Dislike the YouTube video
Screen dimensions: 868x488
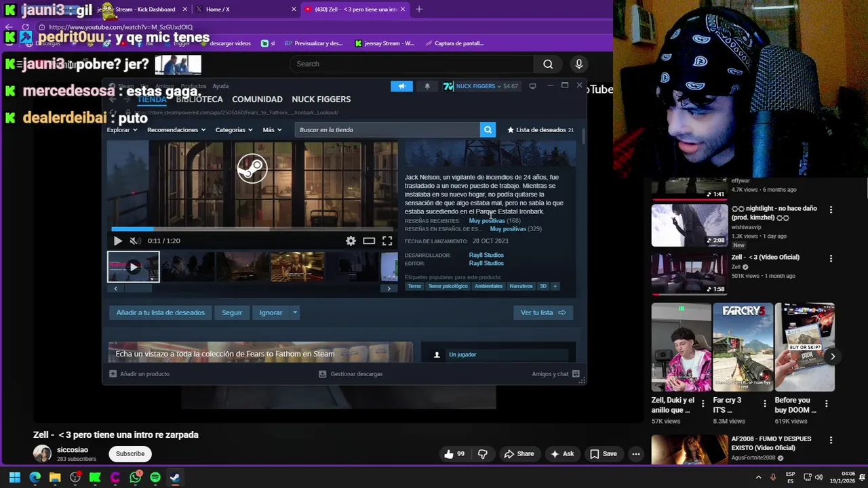pos(483,454)
